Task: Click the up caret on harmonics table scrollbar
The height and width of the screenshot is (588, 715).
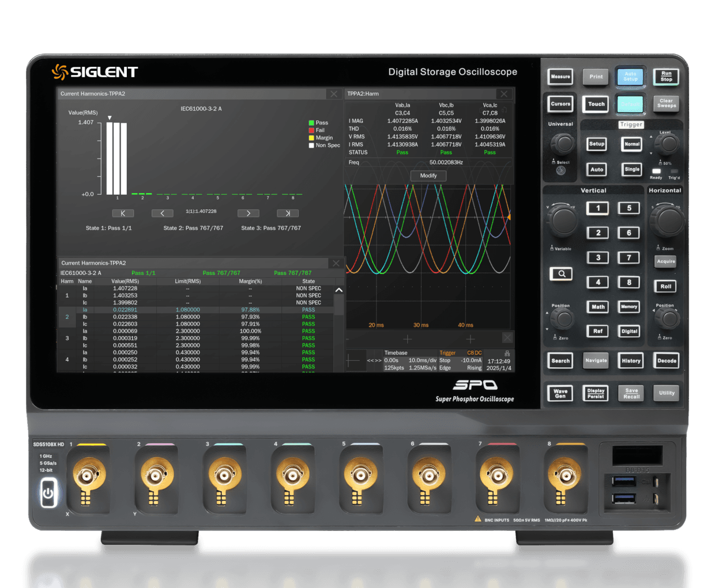Action: (x=338, y=289)
